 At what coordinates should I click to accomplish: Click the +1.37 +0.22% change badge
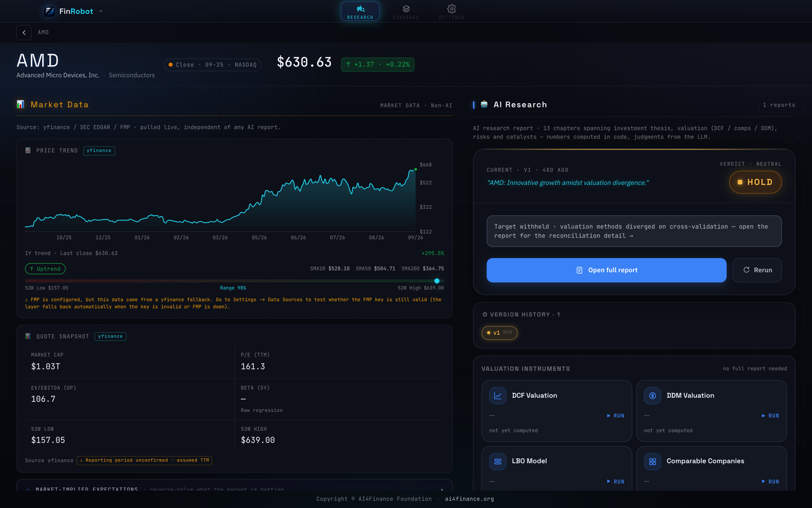(378, 65)
